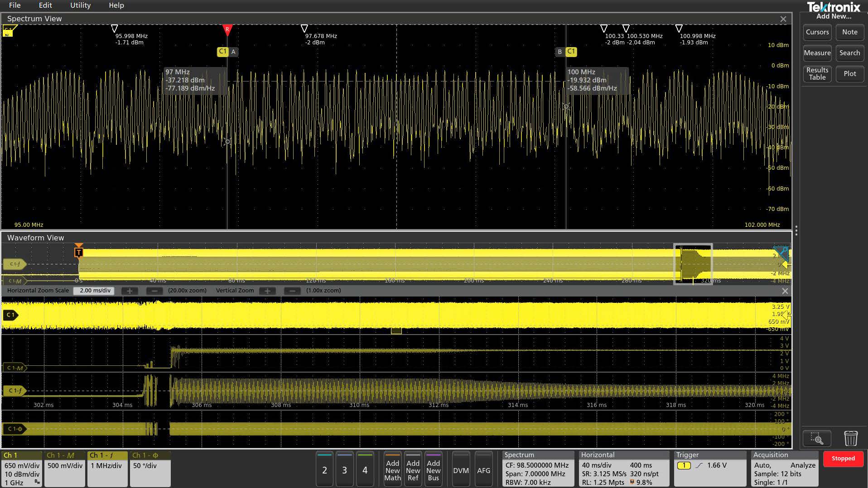Image resolution: width=868 pixels, height=488 pixels.
Task: Show the Results Table
Action: 817,73
